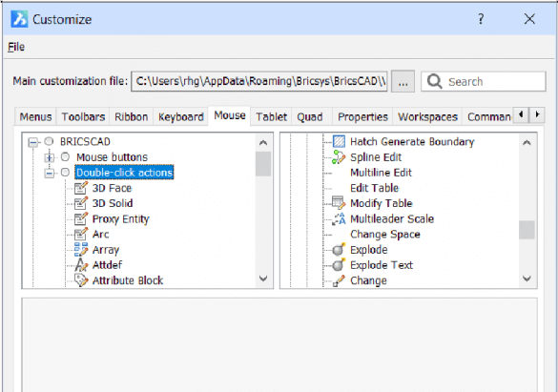Select the Explode Text command label
Screen dimensions: 558x392
pyautogui.click(x=382, y=265)
